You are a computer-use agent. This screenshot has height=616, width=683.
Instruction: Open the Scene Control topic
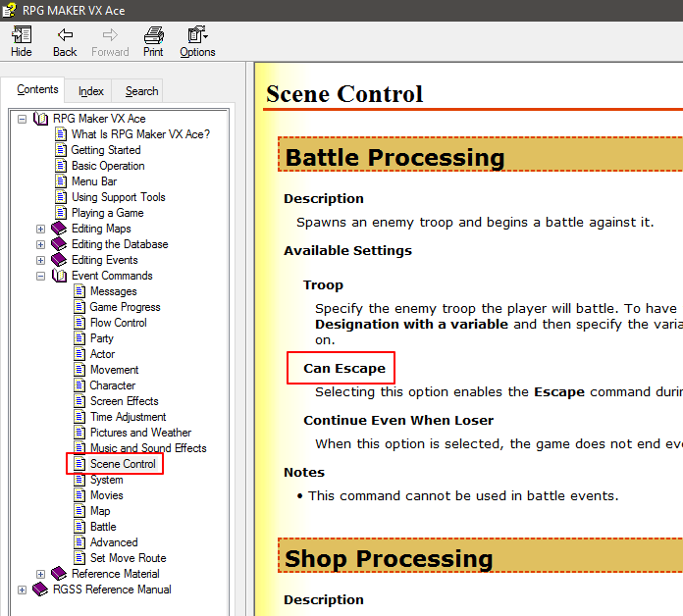pos(123,464)
